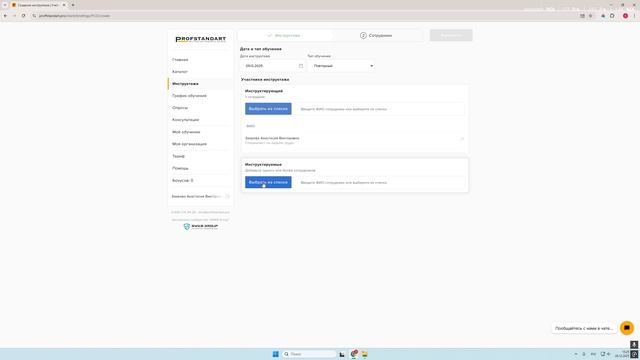The height and width of the screenshot is (360, 640).
Task: Click 'Выбрать из списка' under Инструктируемые
Action: click(x=268, y=182)
